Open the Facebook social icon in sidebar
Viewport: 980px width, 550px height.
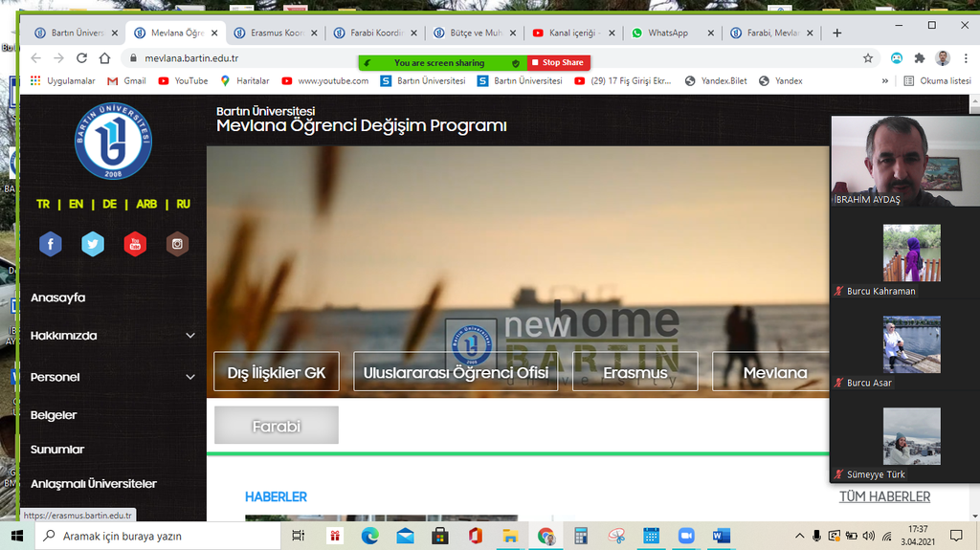pyautogui.click(x=50, y=244)
